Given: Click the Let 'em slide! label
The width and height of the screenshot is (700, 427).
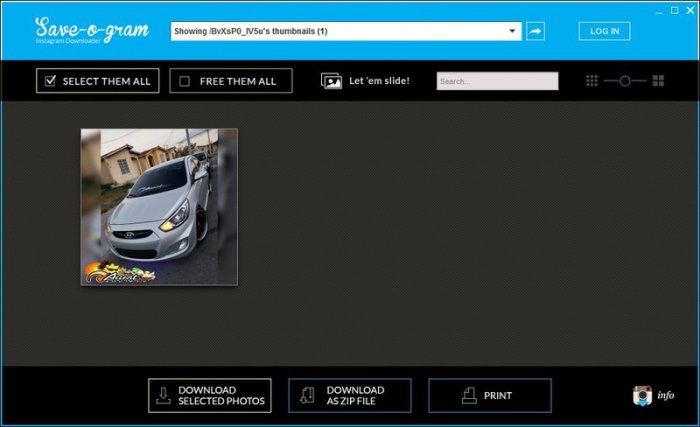Looking at the screenshot, I should coord(379,81).
